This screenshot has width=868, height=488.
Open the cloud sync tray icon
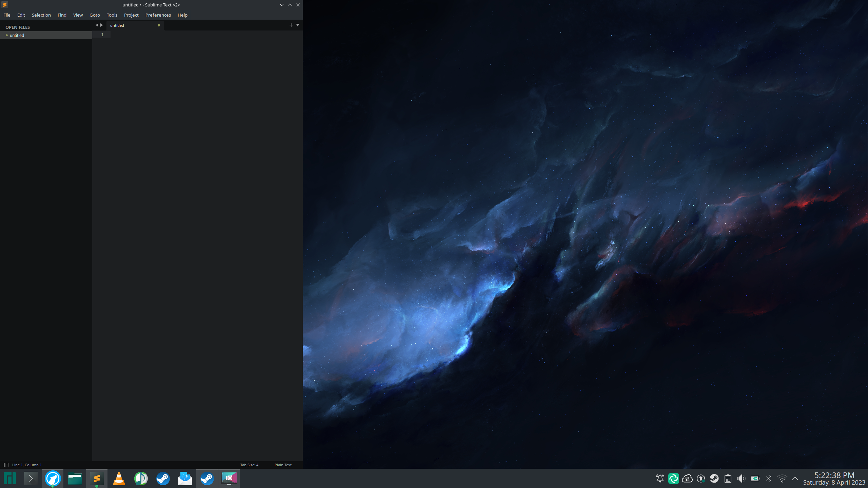point(687,479)
